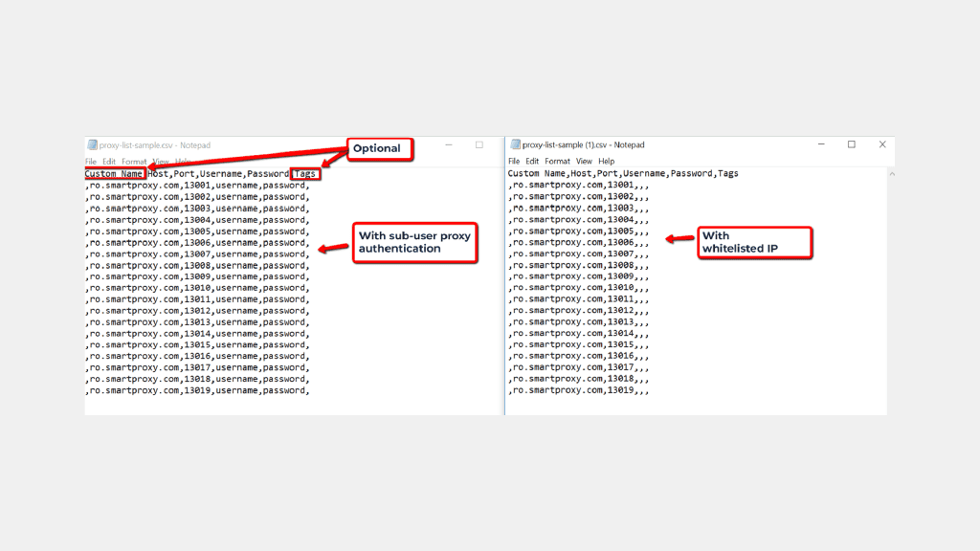Screen dimensions: 980x551
Task: Open Format menu in right Notepad window
Action: click(557, 161)
